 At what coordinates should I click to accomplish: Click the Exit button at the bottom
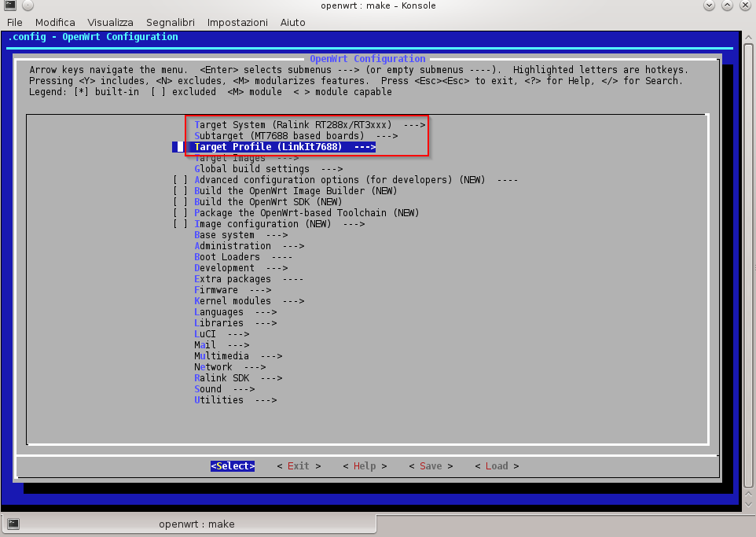299,466
